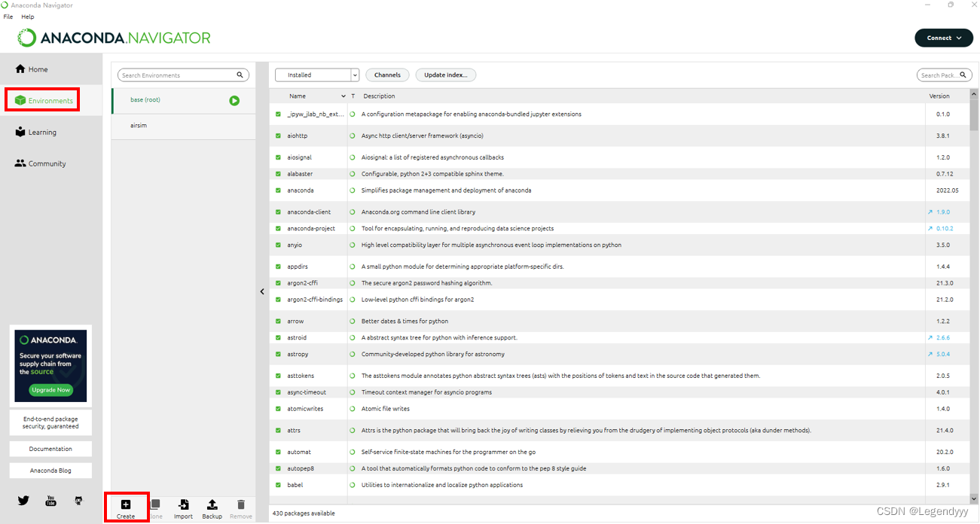
Task: Click the Name column sort arrow
Action: click(x=343, y=96)
